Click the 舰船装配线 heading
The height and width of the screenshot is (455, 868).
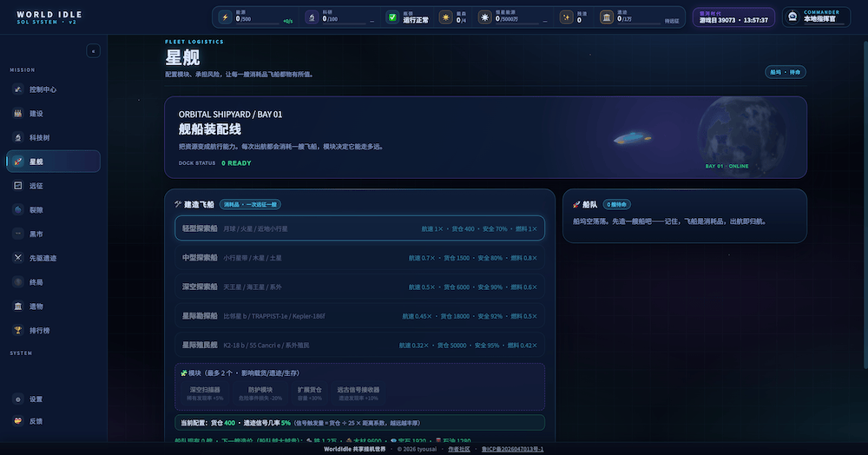[x=210, y=129]
